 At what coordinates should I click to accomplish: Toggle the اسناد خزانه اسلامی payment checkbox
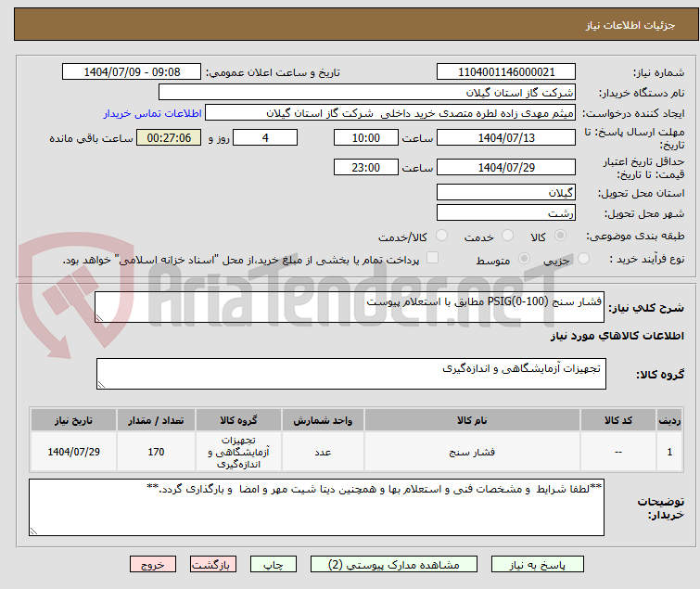432,258
